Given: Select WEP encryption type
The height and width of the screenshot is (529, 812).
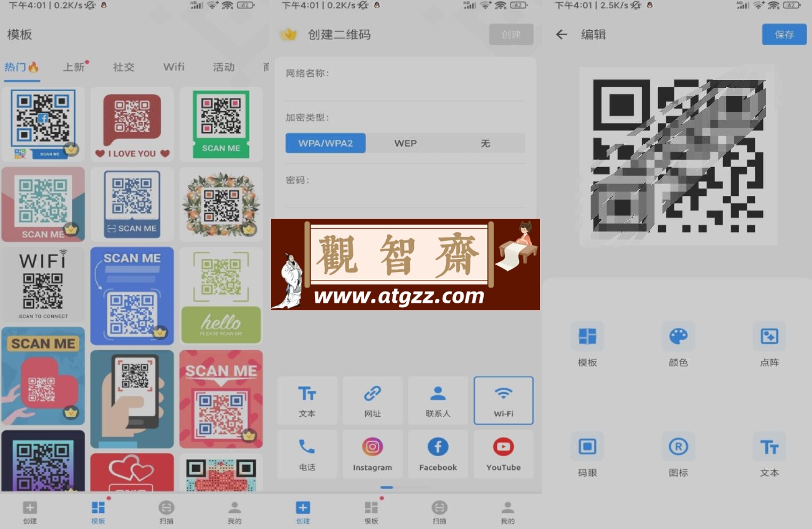Looking at the screenshot, I should point(405,143).
